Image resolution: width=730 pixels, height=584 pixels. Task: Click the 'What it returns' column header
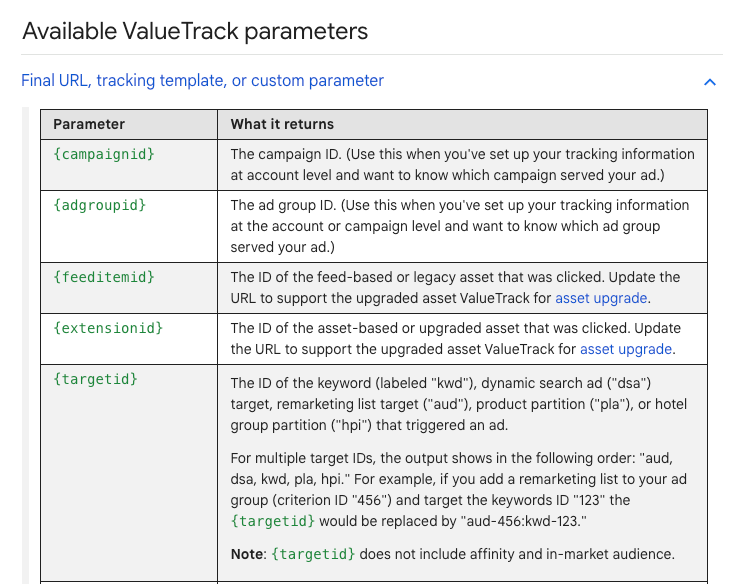(282, 124)
